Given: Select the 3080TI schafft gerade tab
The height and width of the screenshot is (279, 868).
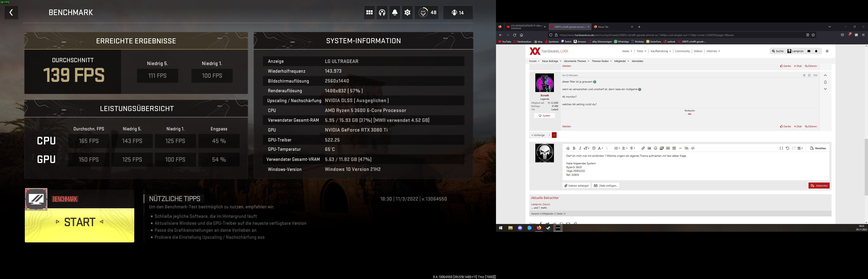Looking at the screenshot, I should tap(570, 27).
